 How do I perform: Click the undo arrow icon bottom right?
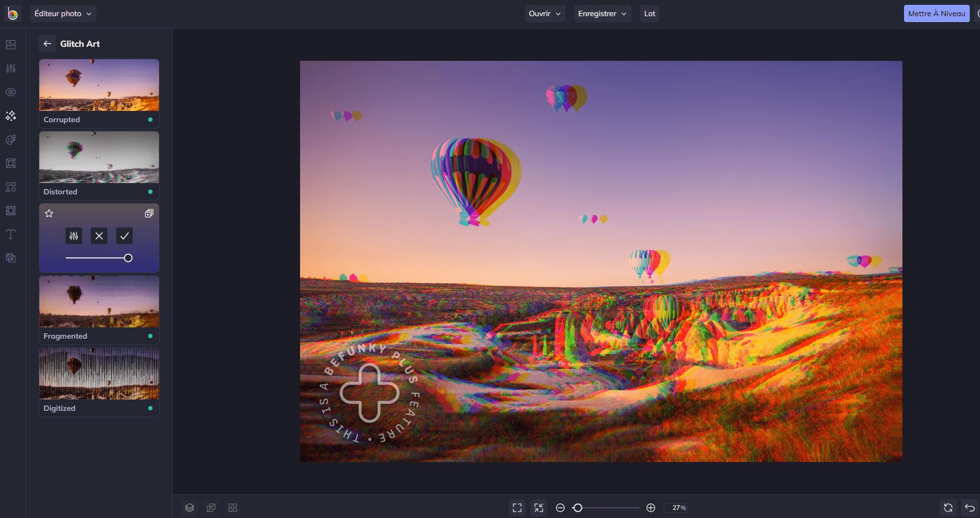coord(970,508)
